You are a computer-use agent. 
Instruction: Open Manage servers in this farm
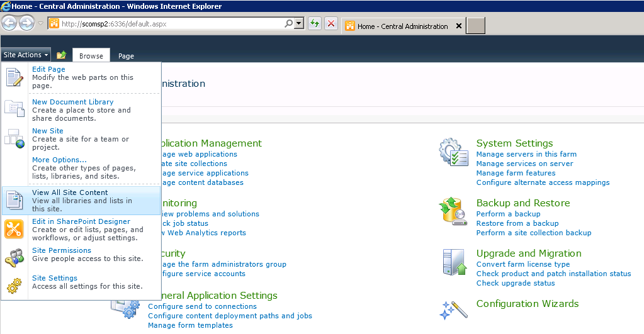526,154
